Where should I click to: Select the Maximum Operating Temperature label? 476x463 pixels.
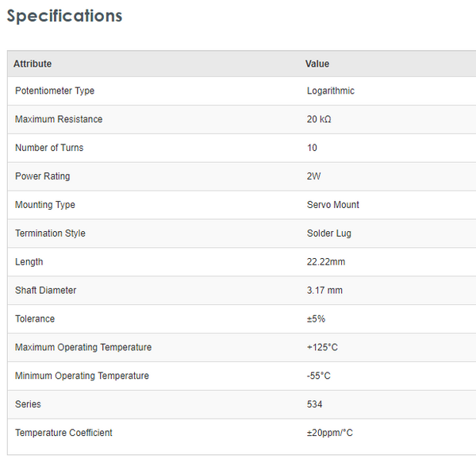83,348
